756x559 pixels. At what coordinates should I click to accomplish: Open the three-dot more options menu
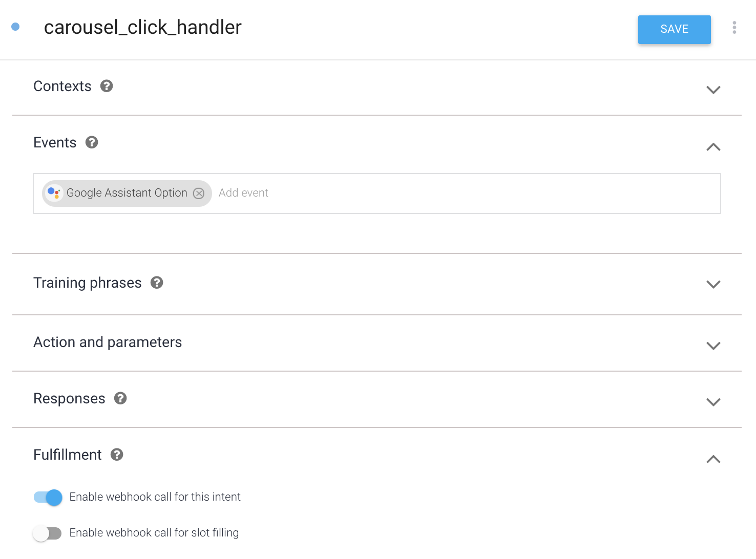[x=734, y=28]
